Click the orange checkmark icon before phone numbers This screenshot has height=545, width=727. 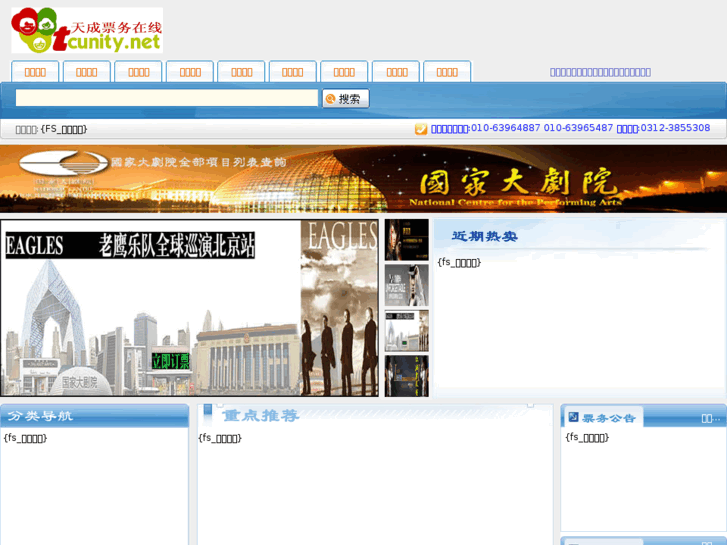[x=421, y=129]
